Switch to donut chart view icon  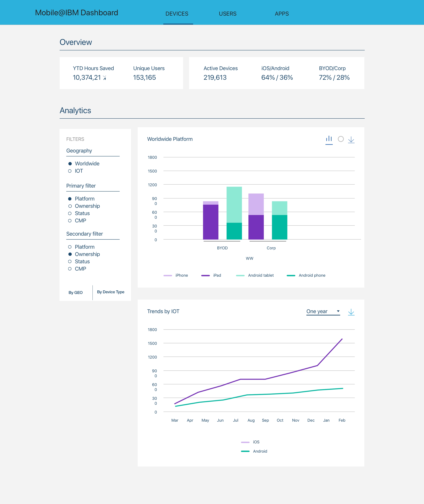tap(341, 139)
